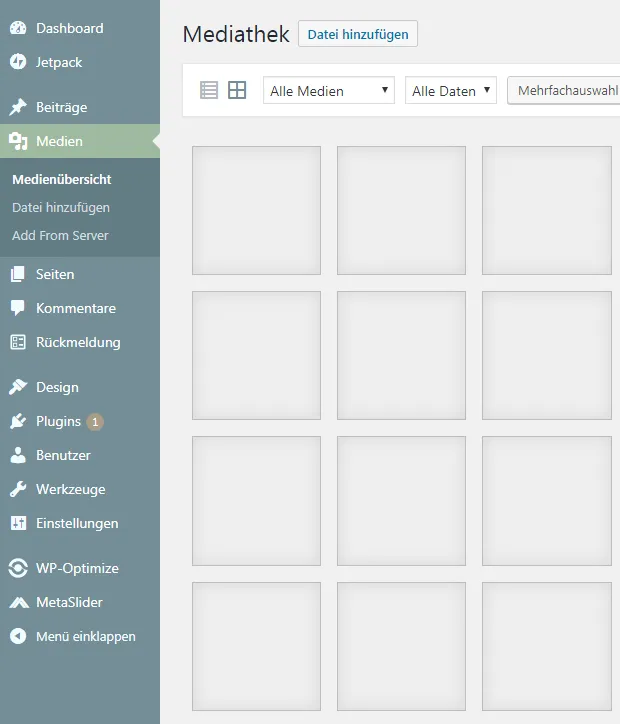Image resolution: width=620 pixels, height=724 pixels.
Task: Open WP-Optimize menu item
Action: pyautogui.click(x=80, y=568)
